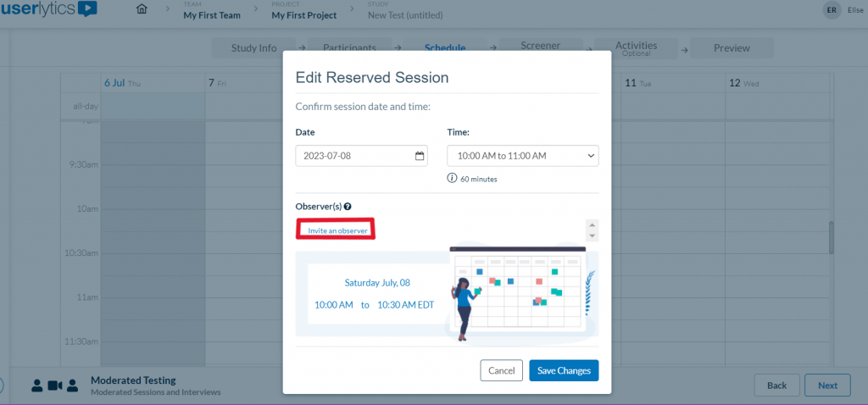Click the Userlytics logo

(x=48, y=10)
